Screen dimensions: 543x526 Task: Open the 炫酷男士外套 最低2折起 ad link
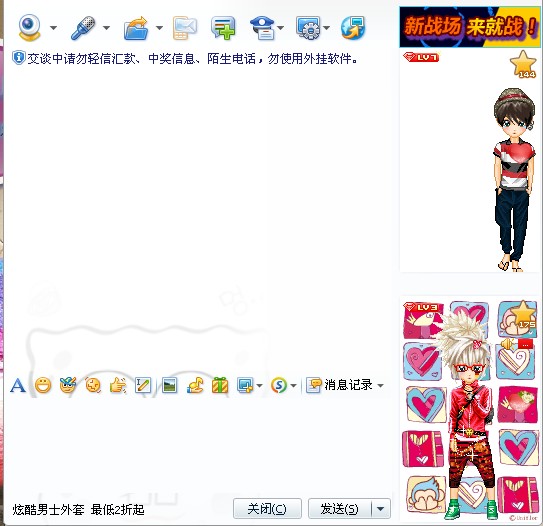pyautogui.click(x=78, y=510)
